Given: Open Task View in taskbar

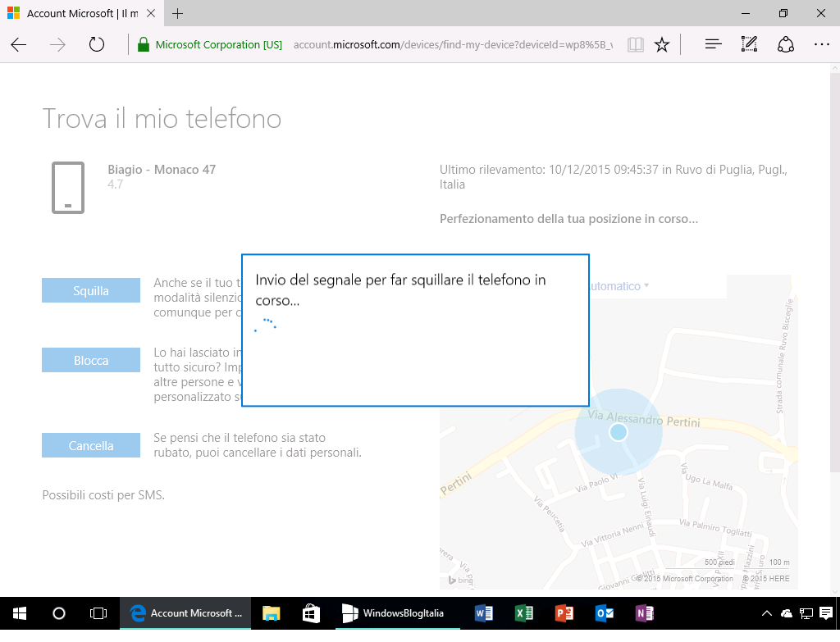Looking at the screenshot, I should (98, 613).
